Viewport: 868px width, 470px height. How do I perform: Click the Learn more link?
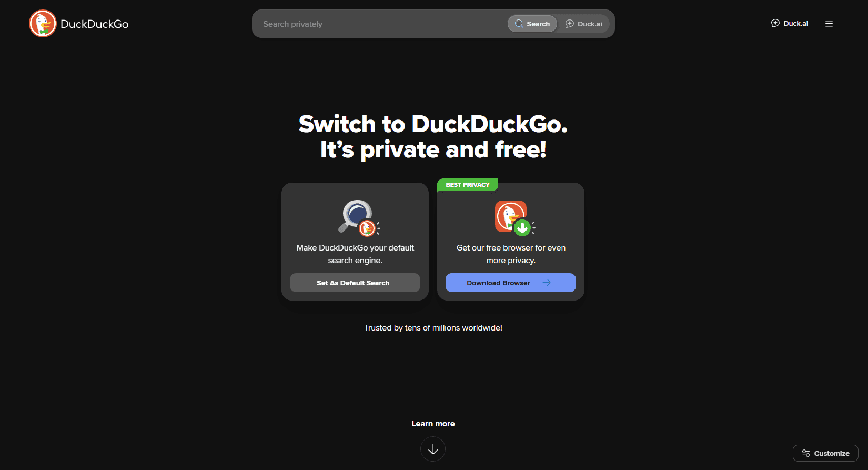coord(433,424)
